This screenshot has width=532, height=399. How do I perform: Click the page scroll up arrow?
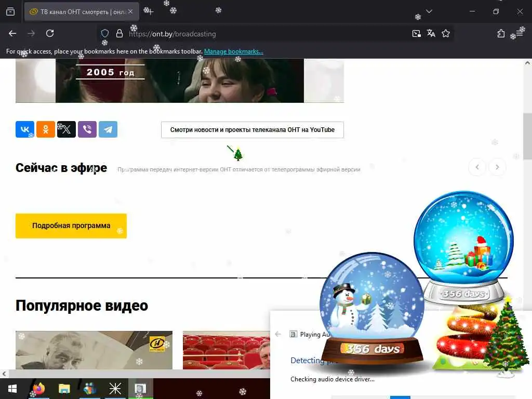tap(527, 63)
